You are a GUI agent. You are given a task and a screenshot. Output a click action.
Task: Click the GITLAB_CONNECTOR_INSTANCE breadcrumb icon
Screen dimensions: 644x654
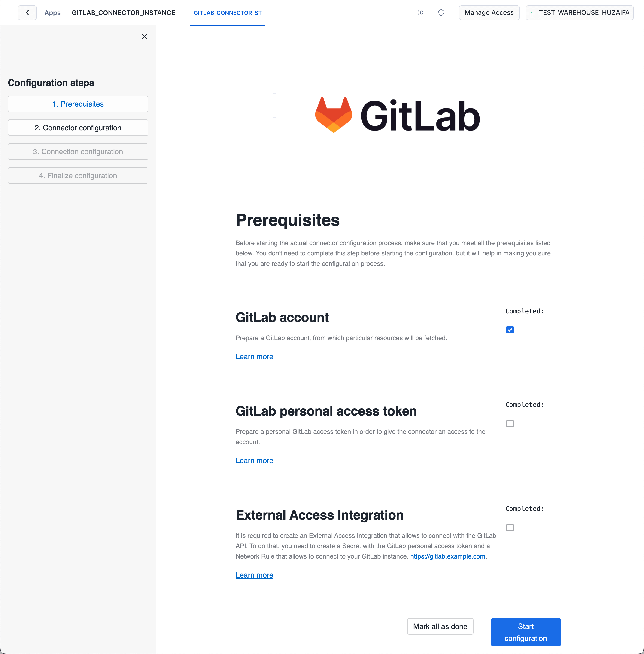pos(124,12)
